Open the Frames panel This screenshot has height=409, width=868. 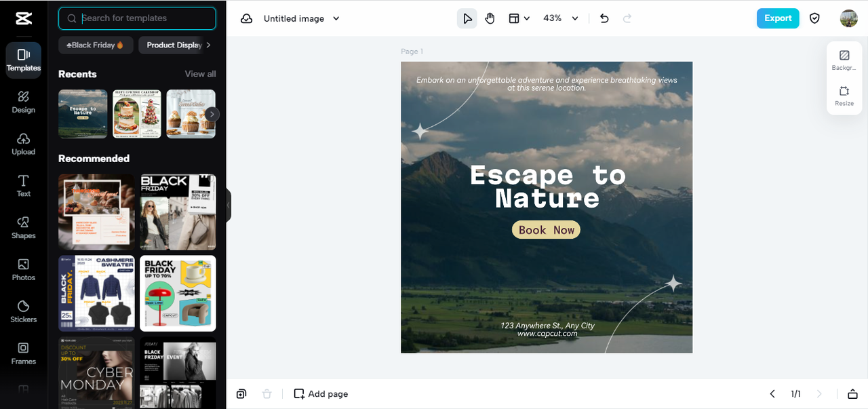click(x=24, y=353)
